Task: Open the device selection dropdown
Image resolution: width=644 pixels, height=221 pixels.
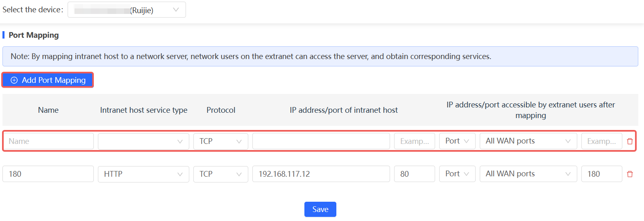Action: 127,10
